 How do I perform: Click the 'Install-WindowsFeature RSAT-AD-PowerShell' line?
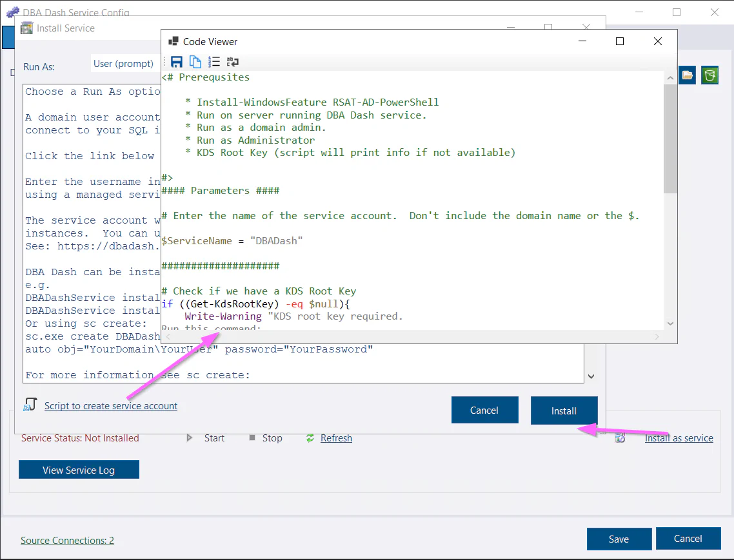312,102
